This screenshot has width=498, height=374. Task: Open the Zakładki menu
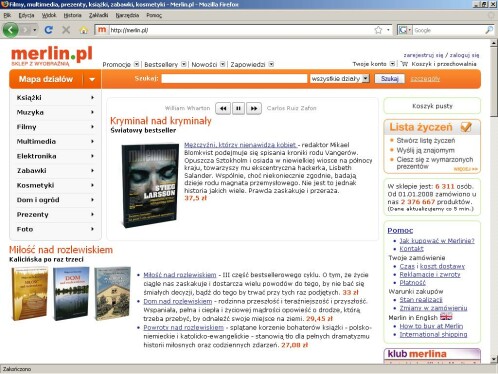point(98,15)
